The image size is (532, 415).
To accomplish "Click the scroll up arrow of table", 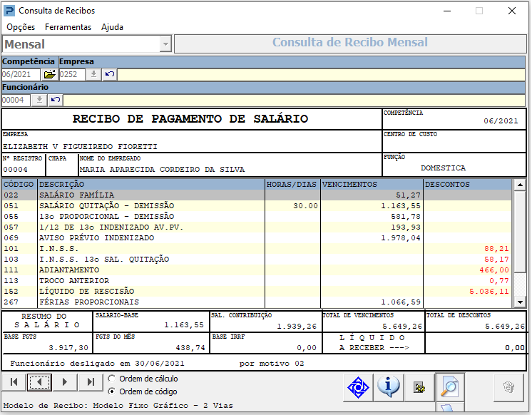I will [520, 185].
